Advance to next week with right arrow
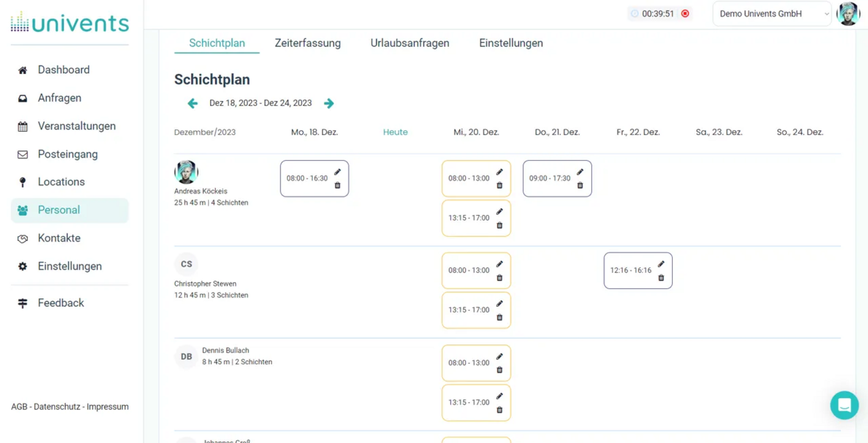Image resolution: width=868 pixels, height=443 pixels. [329, 104]
